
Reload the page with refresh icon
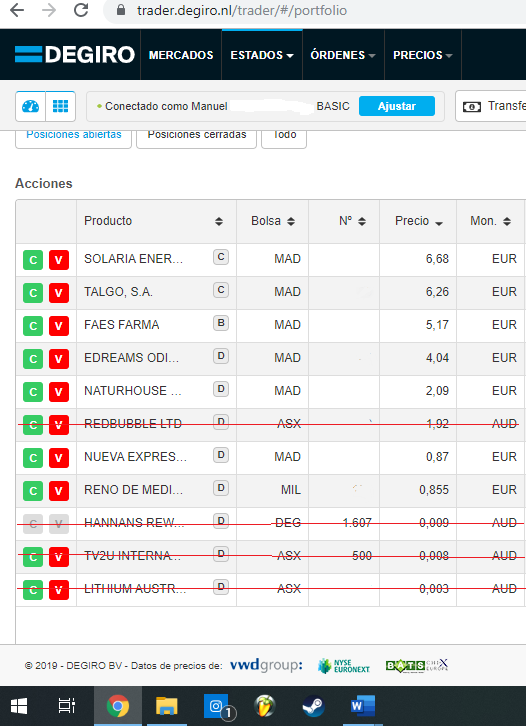coord(81,10)
